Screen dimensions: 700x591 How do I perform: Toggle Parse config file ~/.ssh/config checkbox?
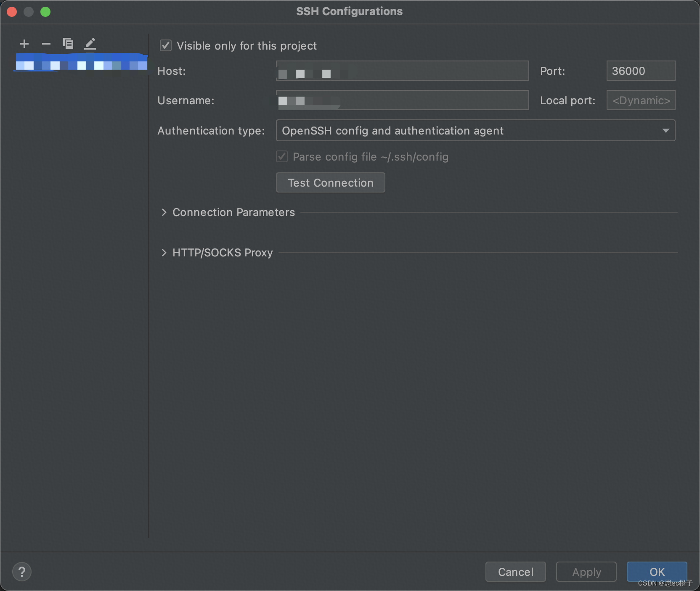(282, 157)
